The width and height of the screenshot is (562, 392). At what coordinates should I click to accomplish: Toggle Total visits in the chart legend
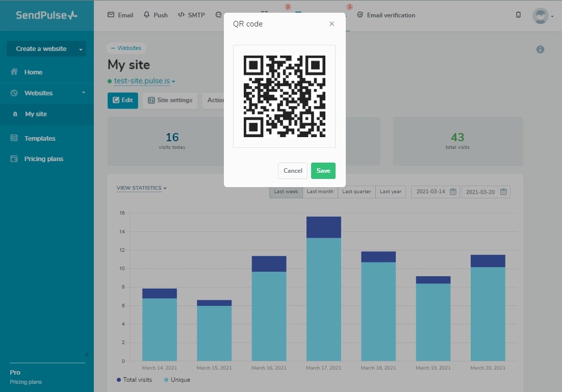point(134,380)
